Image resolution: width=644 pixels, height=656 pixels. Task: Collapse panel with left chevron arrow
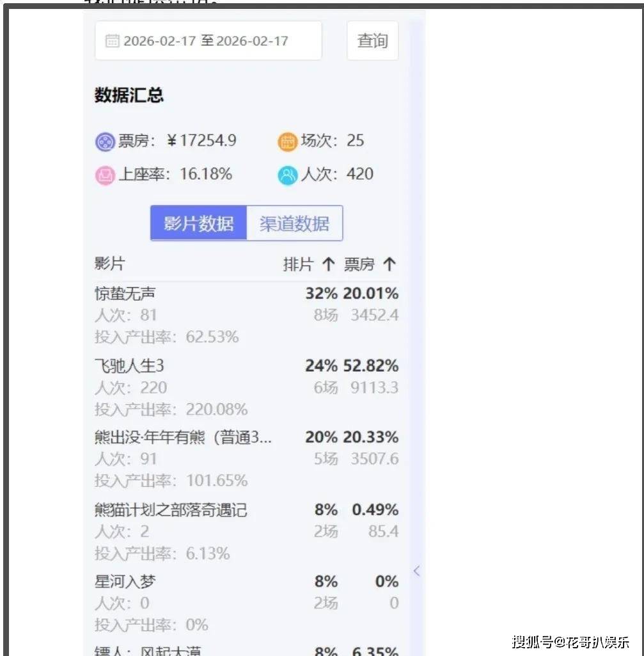(x=416, y=571)
